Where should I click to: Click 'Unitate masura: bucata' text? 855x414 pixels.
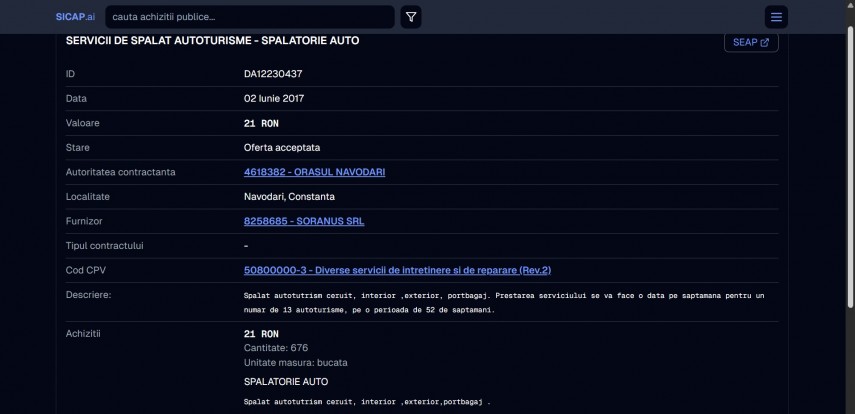pos(295,362)
